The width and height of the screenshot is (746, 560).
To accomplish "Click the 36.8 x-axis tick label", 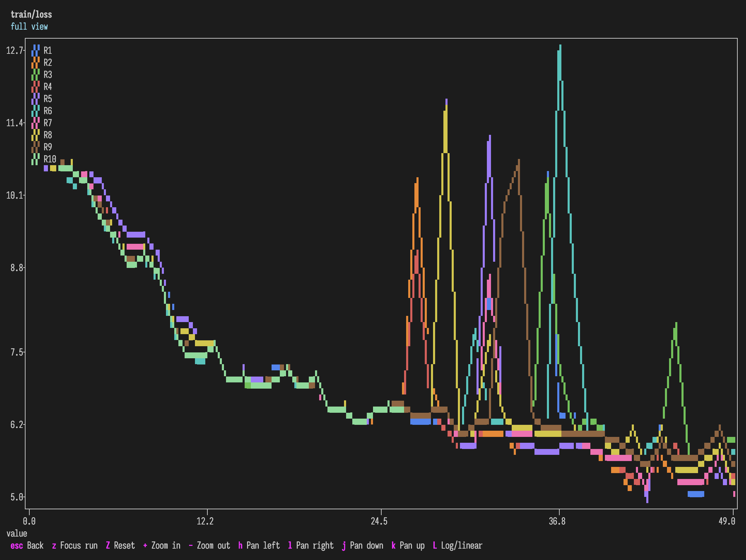I will (x=557, y=521).
